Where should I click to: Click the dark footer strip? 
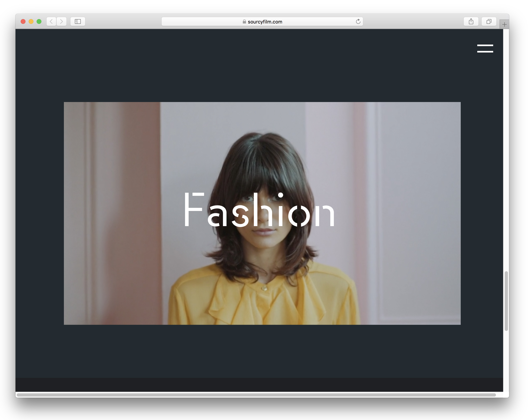point(259,384)
